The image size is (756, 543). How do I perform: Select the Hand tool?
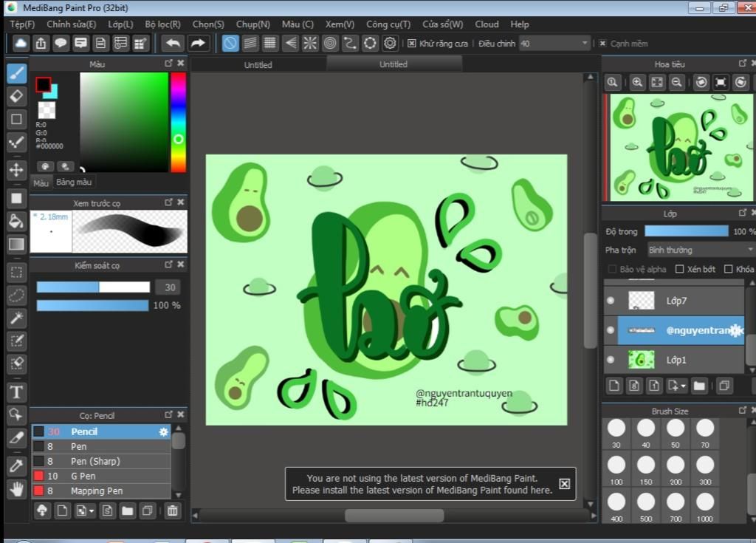point(16,489)
